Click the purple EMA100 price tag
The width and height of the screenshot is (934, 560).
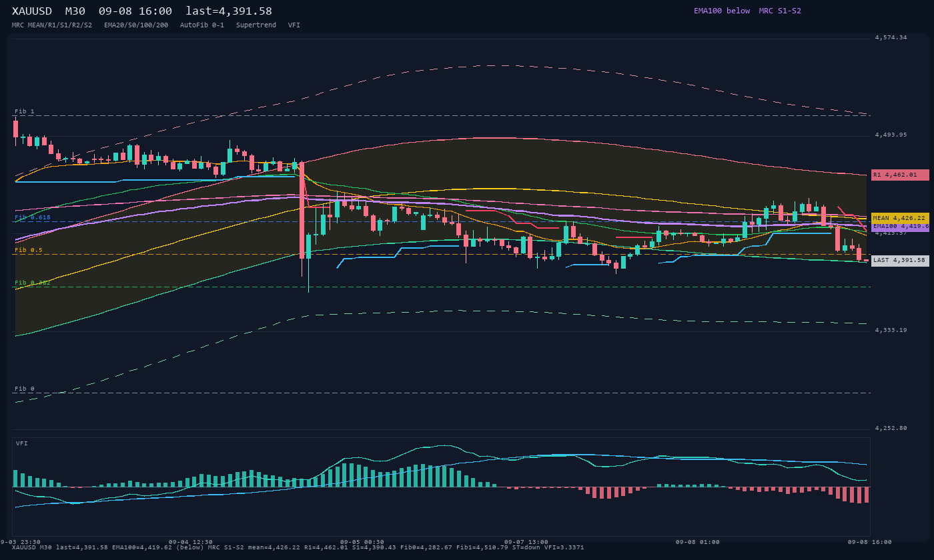click(x=900, y=227)
